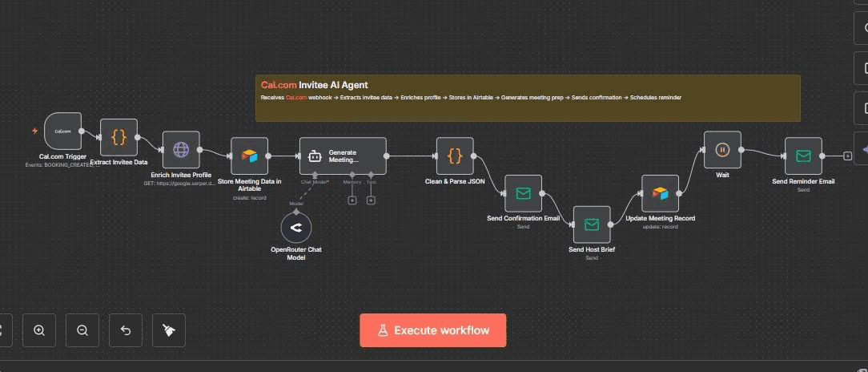Screen dimensions: 868x372
Task: Select the Wait node
Action: (x=722, y=150)
